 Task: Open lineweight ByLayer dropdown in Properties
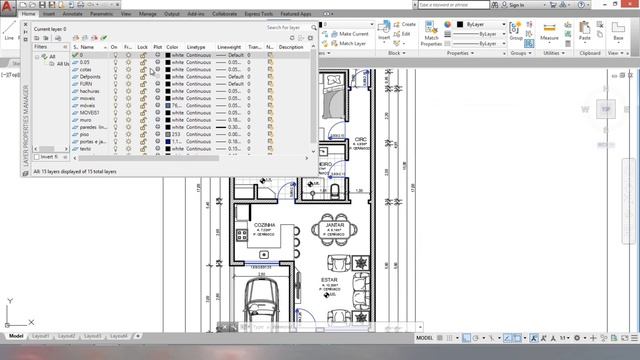pyautogui.click(x=504, y=34)
